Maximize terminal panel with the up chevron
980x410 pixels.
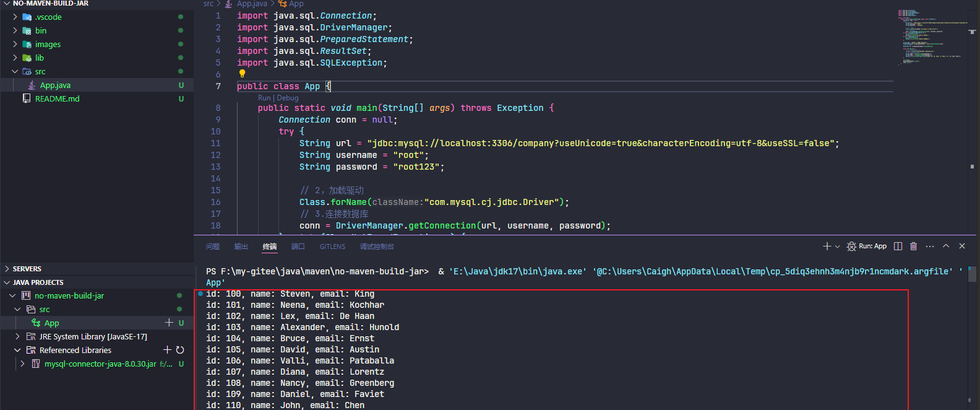(946, 246)
